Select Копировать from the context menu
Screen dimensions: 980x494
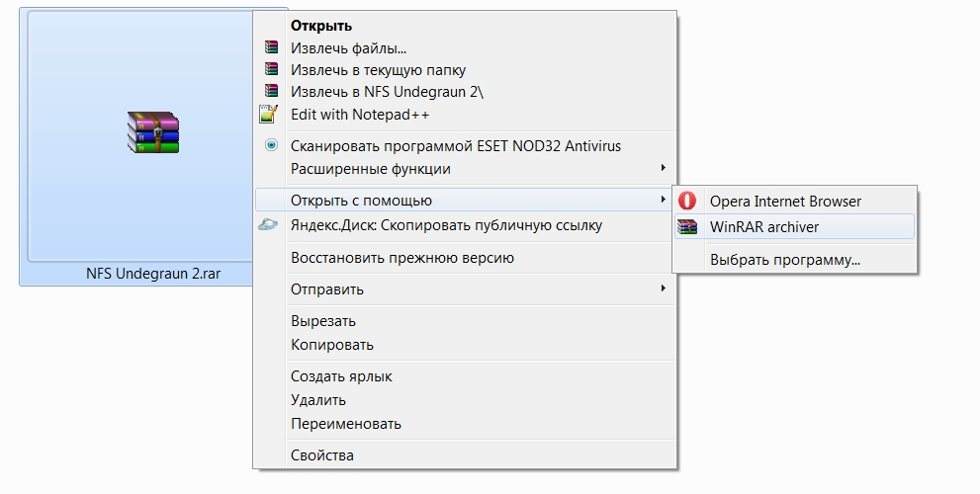pos(466,345)
